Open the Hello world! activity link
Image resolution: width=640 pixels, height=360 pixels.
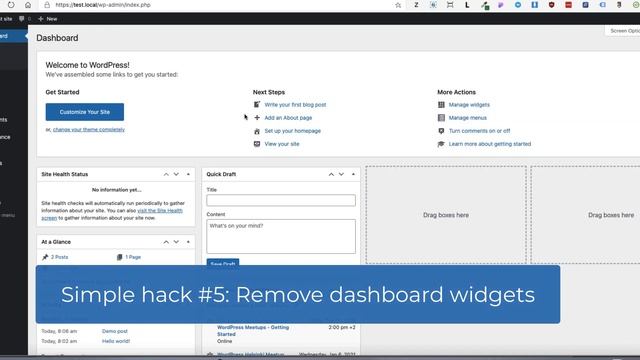point(116,341)
